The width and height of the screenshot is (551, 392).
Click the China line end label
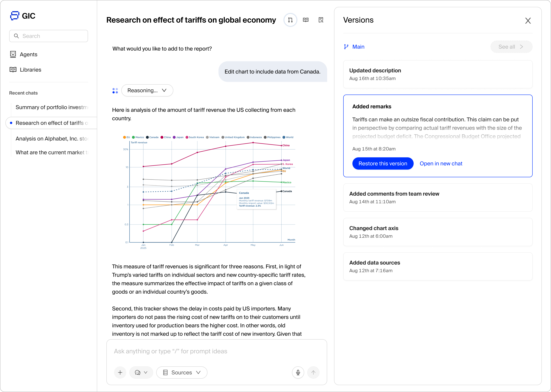pos(286,145)
